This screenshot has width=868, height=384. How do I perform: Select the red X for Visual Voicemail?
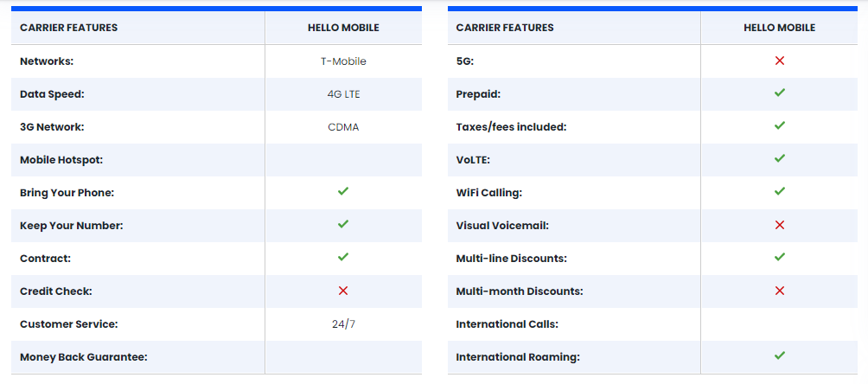click(780, 225)
